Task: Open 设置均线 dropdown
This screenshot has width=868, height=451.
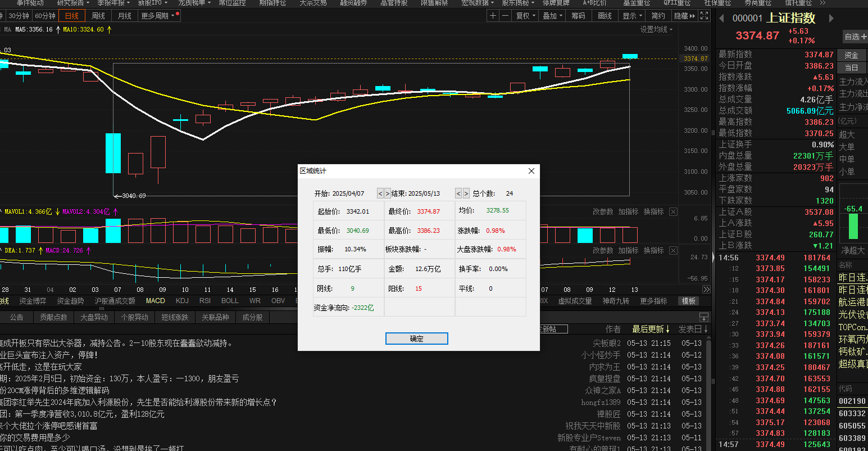Action: (656, 29)
